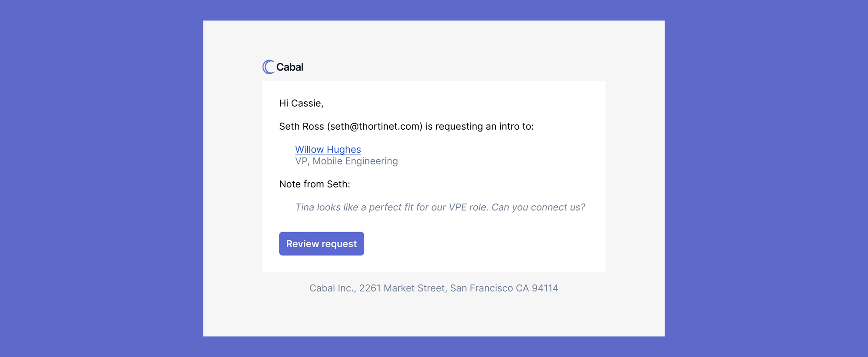Click 'San Francisco CA 94114' in footer
This screenshot has height=357, width=868.
[x=504, y=288]
